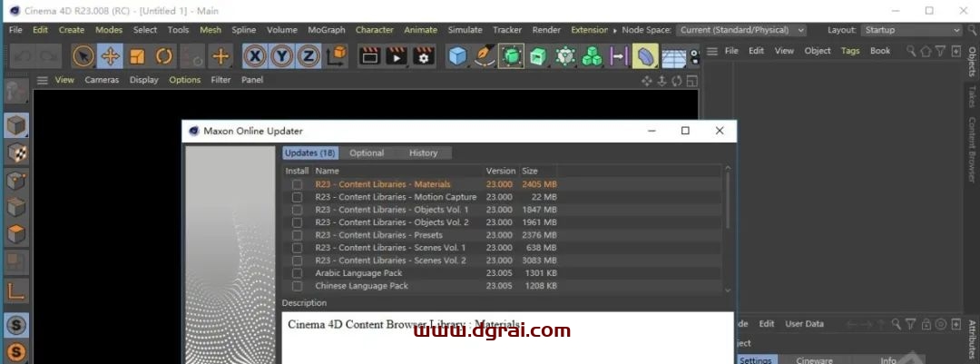Add a Cube primitive object
This screenshot has height=364, width=980.
coord(458,56)
